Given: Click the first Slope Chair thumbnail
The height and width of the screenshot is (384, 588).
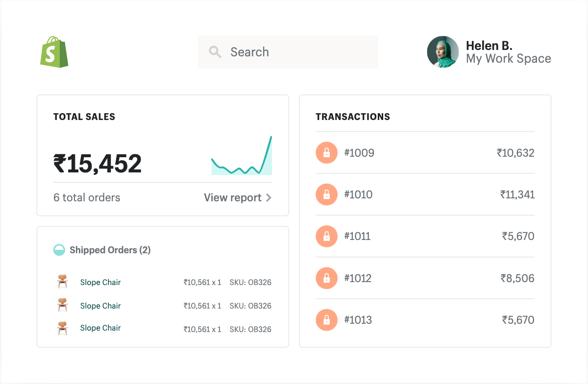Looking at the screenshot, I should coord(62,282).
